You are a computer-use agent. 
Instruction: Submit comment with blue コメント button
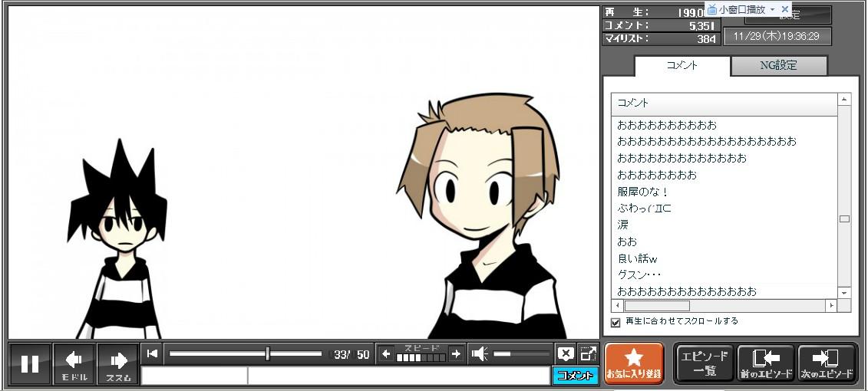pyautogui.click(x=575, y=376)
